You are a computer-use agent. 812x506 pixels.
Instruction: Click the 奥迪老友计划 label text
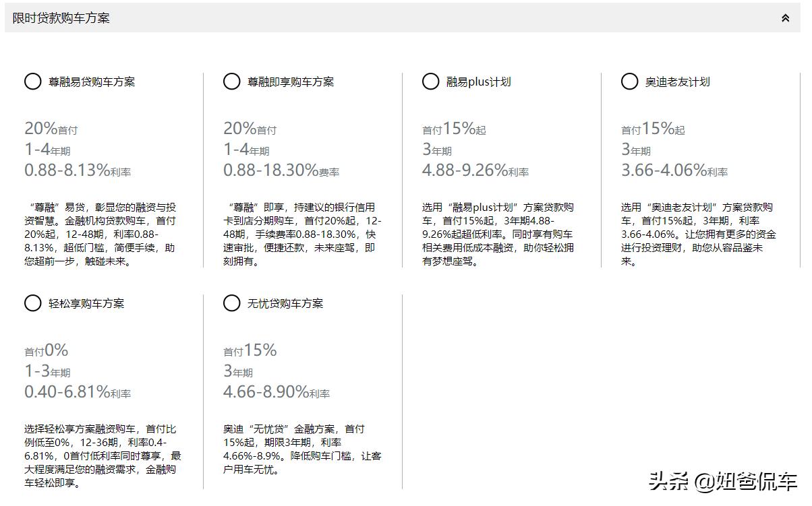coord(678,82)
